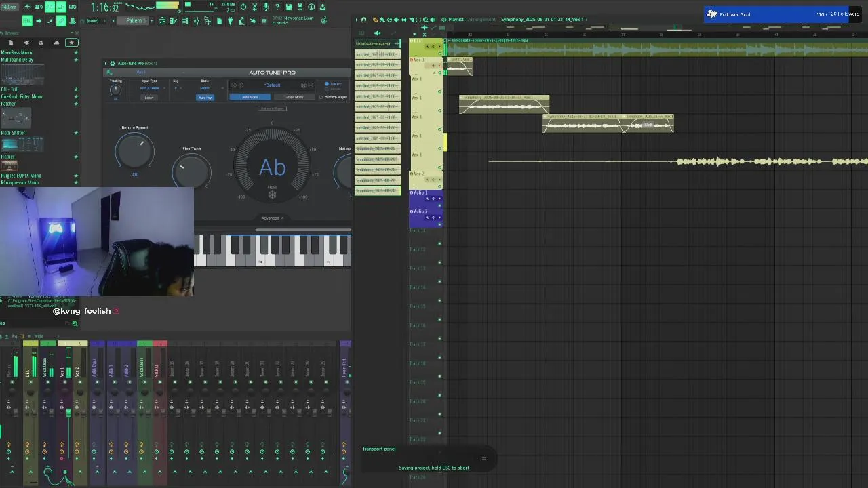Toggle mute light on Adlib 2 track
The image size is (868, 488).
[x=439, y=224]
